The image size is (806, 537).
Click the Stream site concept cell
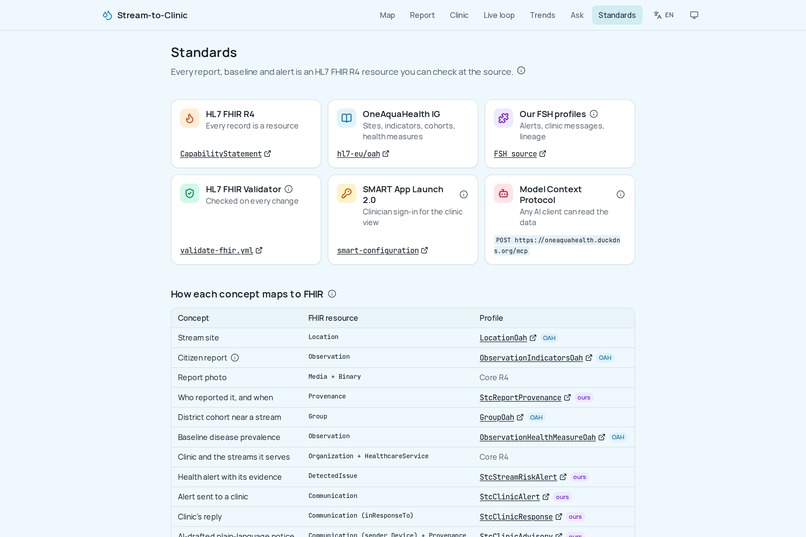coord(198,338)
